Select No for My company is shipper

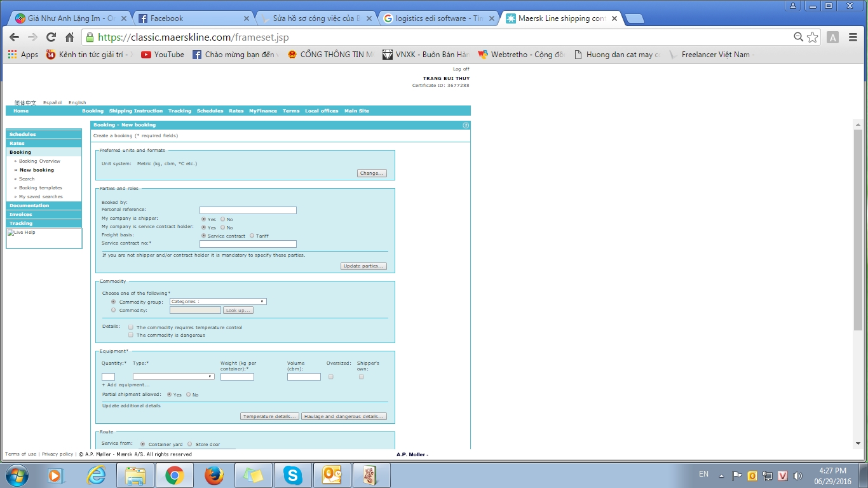[223, 219]
